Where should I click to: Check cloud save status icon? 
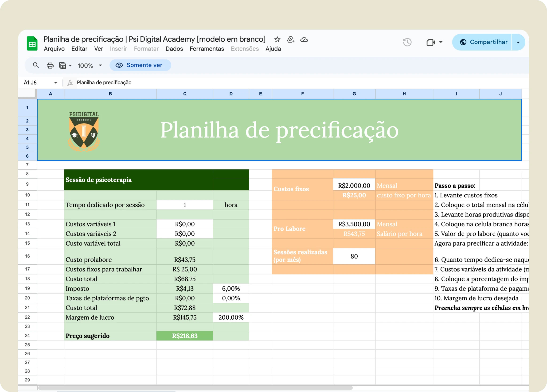pyautogui.click(x=304, y=39)
